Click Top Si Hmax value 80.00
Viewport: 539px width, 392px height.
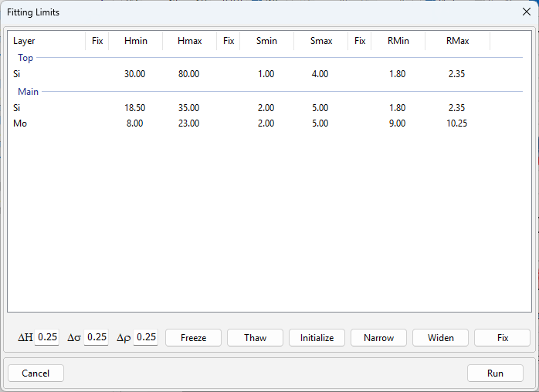[x=188, y=74]
